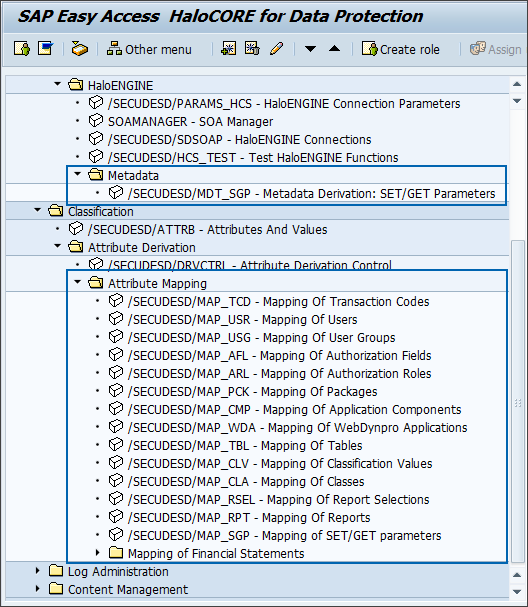Click bottom scrollbar down arrow

[517, 592]
